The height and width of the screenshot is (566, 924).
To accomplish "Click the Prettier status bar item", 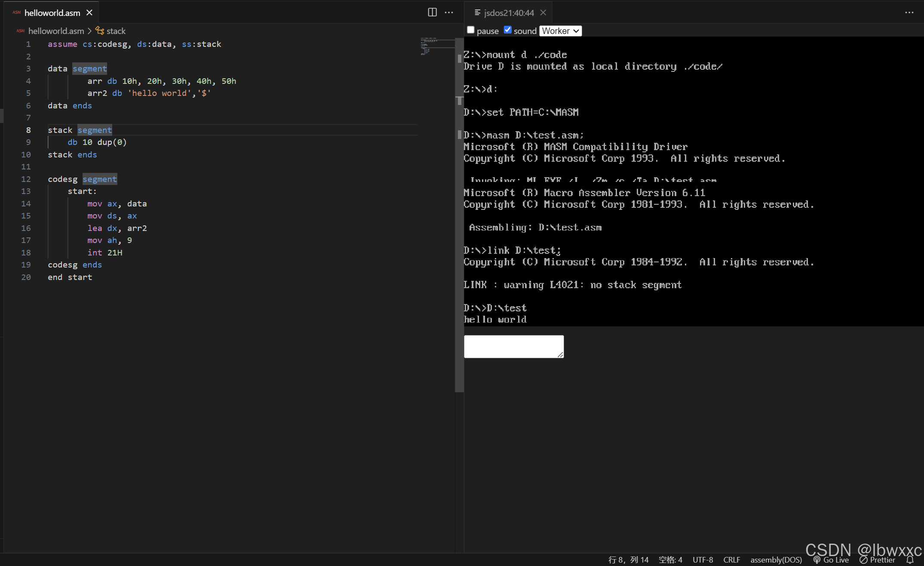I will (877, 560).
